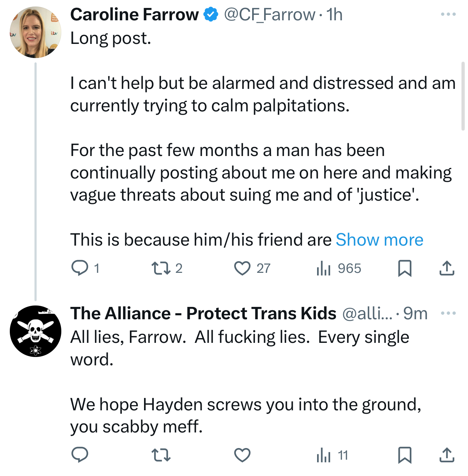Click Caroline Farrow's profile photo
The width and height of the screenshot is (468, 476).
[x=35, y=33]
